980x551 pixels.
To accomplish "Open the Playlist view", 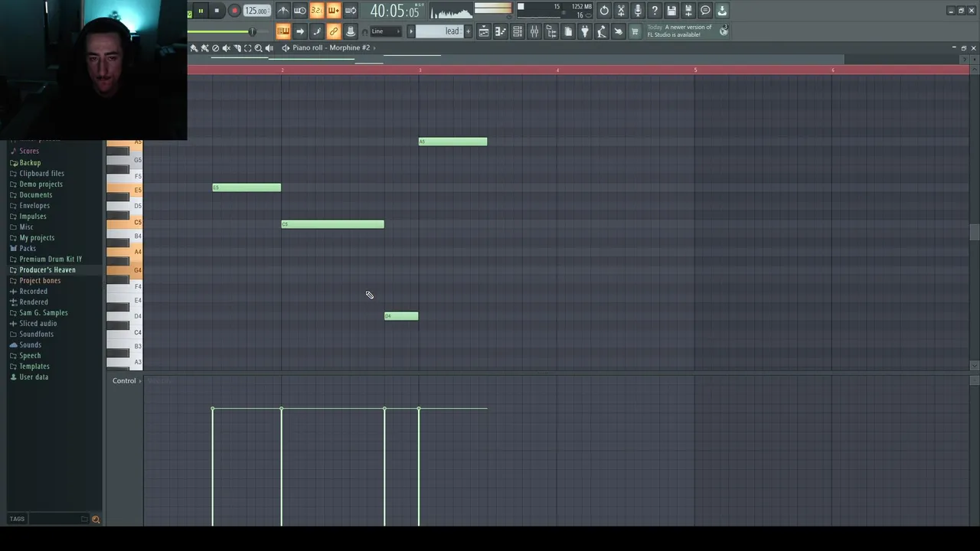I will tap(484, 31).
